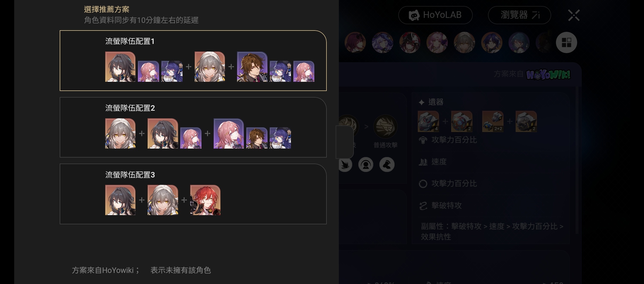Click the 普通攻擊 skill icon
The image size is (644, 284).
click(x=385, y=126)
